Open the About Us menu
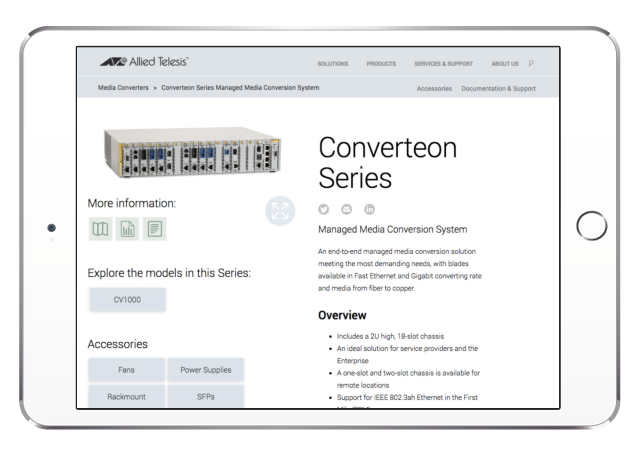This screenshot has width=638, height=454. [x=505, y=64]
